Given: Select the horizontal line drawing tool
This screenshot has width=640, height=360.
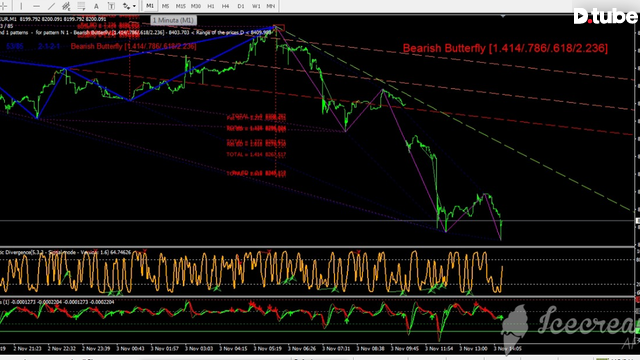Looking at the screenshot, I should click(x=36, y=6).
